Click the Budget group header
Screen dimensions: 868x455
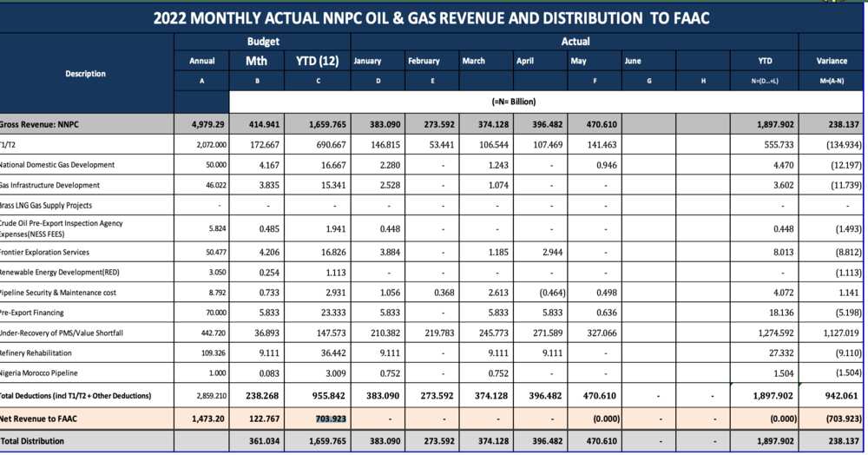tap(263, 42)
